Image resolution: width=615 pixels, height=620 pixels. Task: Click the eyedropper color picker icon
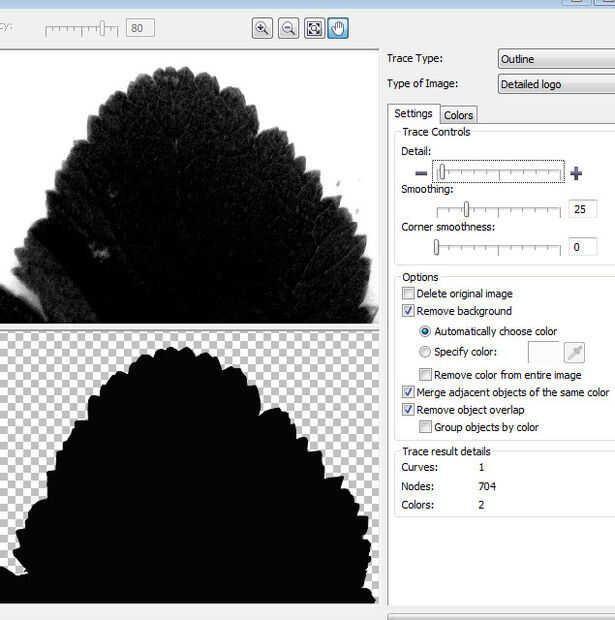(574, 352)
